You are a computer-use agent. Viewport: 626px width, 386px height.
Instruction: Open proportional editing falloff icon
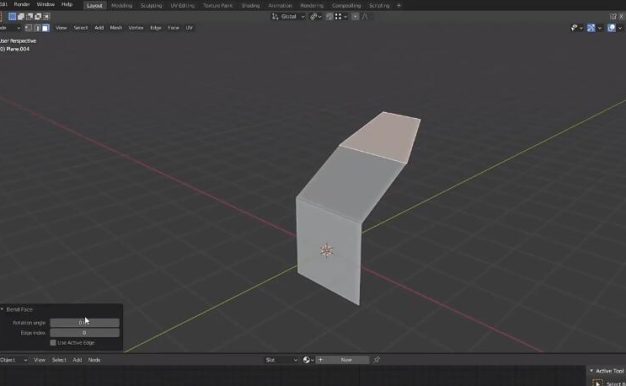(365, 16)
